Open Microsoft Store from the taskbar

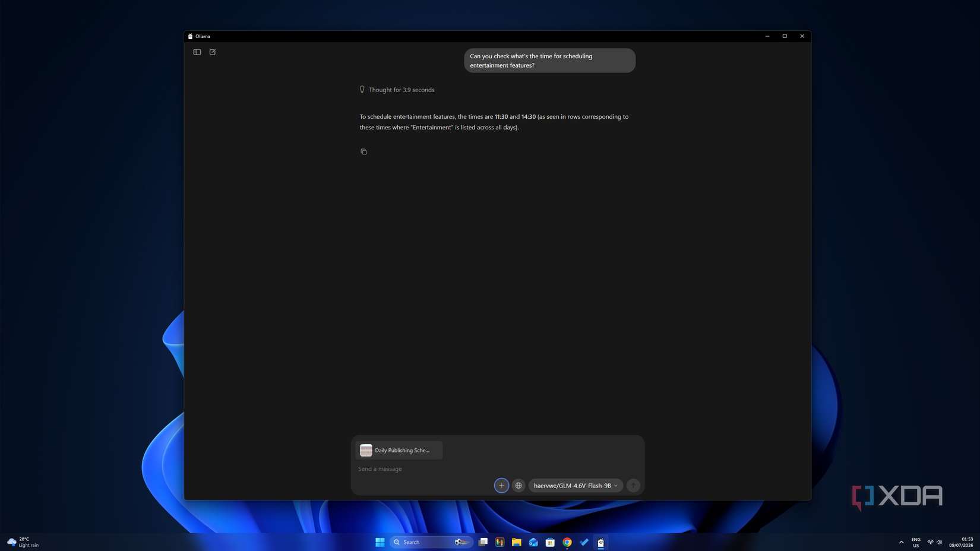pyautogui.click(x=550, y=542)
